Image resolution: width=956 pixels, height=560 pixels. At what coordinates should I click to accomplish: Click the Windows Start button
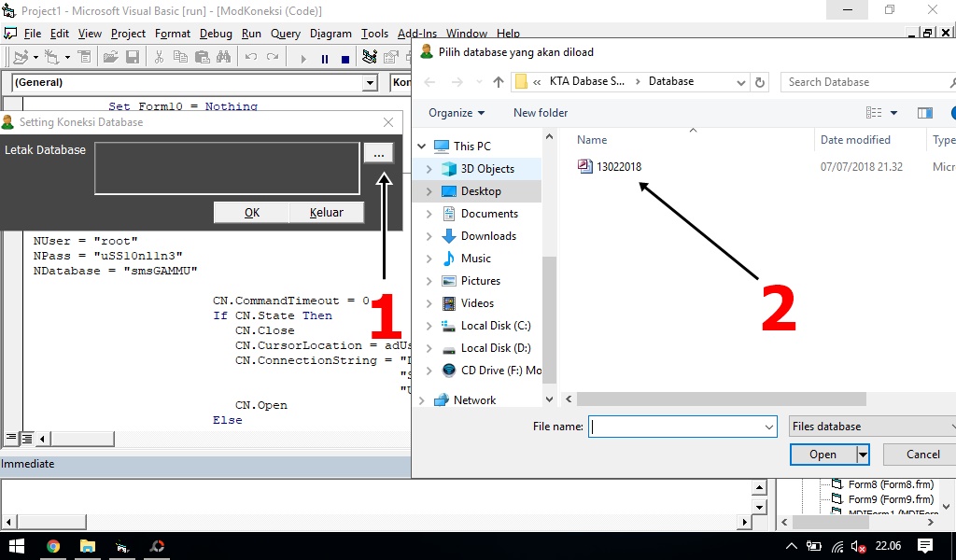(17, 546)
